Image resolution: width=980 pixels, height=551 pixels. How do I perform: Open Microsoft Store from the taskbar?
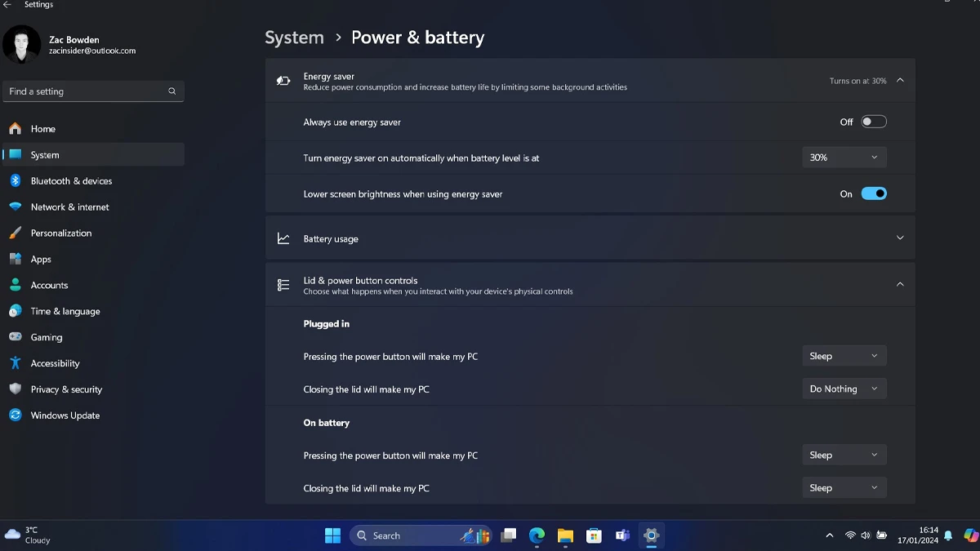tap(594, 535)
